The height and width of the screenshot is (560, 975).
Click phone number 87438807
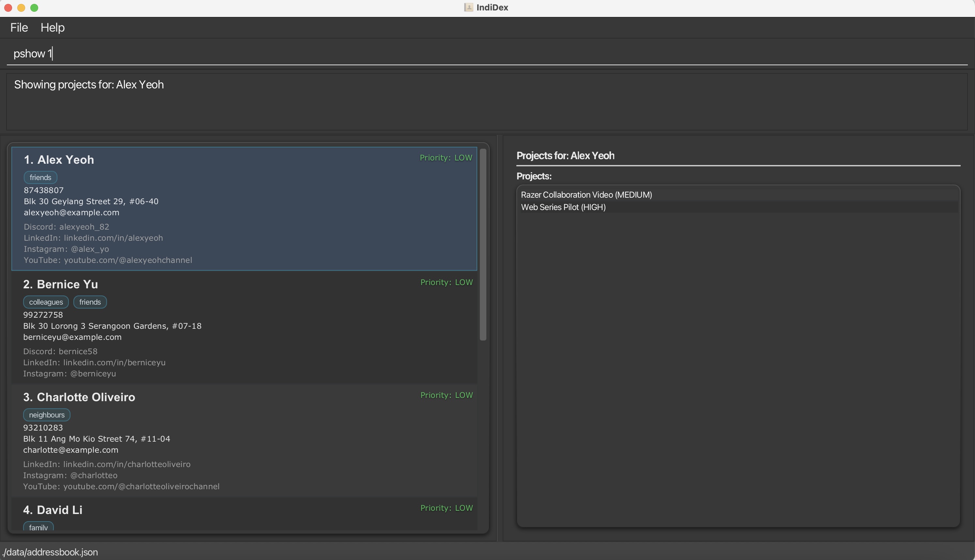coord(44,190)
